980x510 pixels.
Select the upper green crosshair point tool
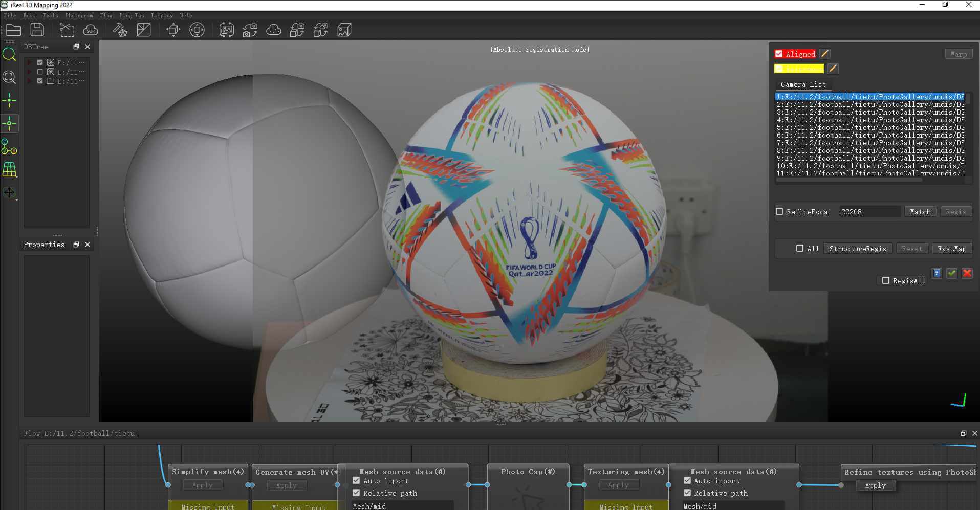(x=9, y=100)
